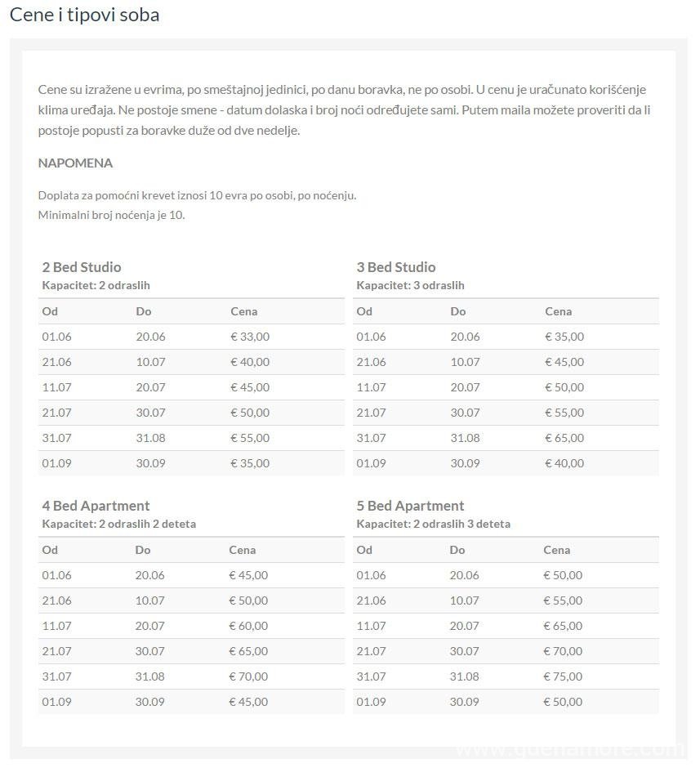Click the € 75,00 price in 5 Bed Apartment
This screenshot has height=768, width=700.
(x=563, y=676)
